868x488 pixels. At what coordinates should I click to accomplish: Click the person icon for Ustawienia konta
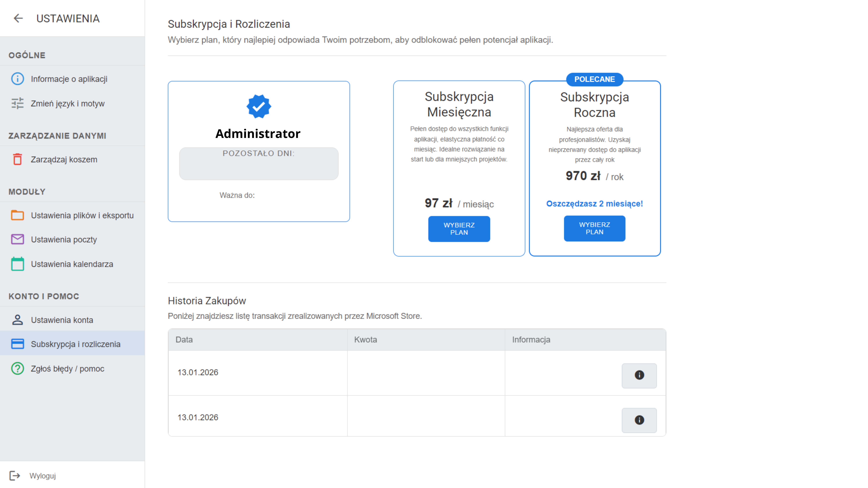(18, 320)
